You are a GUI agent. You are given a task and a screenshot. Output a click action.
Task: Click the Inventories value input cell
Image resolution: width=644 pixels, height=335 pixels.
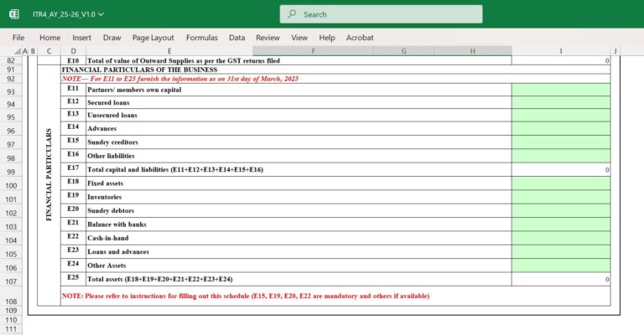(560, 197)
